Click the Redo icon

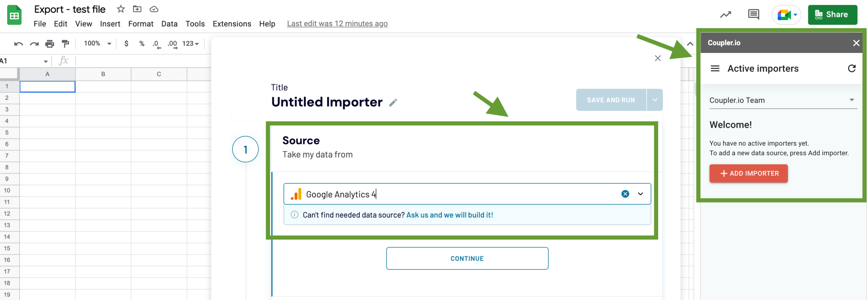34,43
